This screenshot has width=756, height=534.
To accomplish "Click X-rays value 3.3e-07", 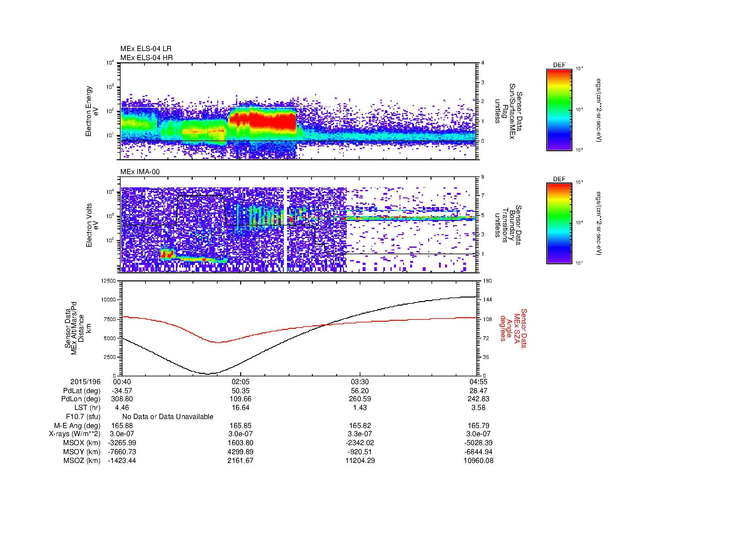I will (x=360, y=434).
